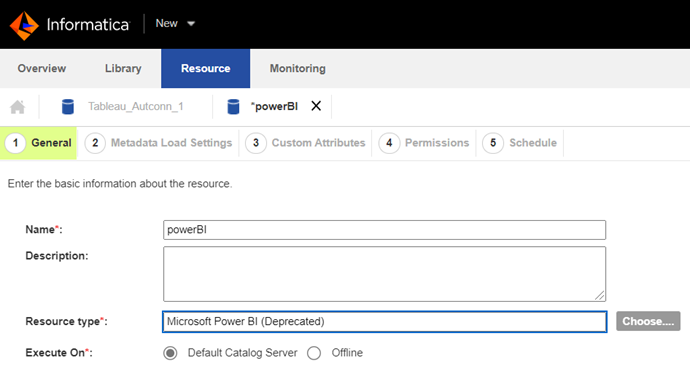Click the 'Resource type' label
Viewport: 690px width, 371px height.
tap(66, 322)
